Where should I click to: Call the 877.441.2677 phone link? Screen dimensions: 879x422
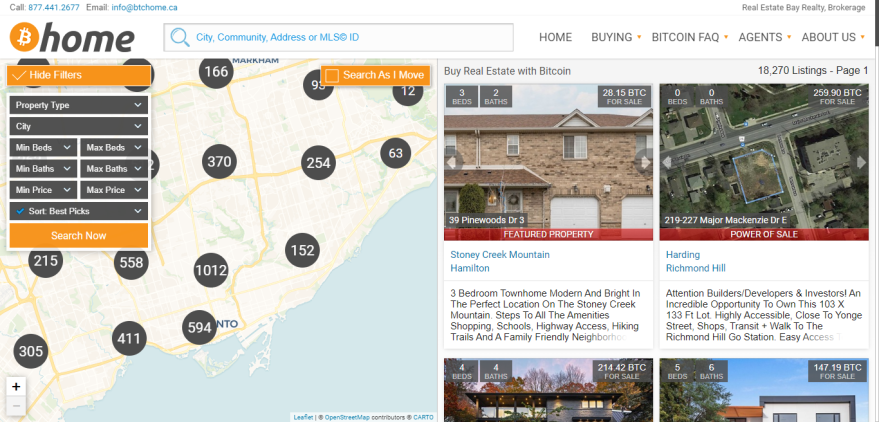tap(54, 8)
